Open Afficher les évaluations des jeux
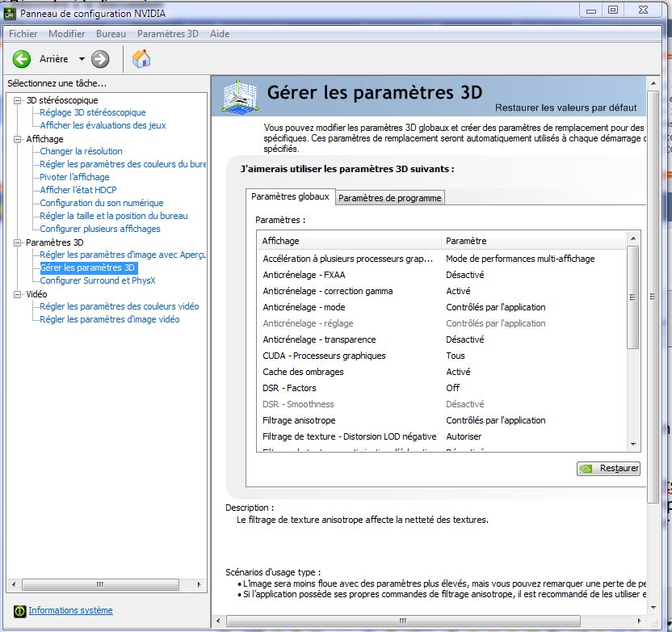Screen dimensions: 672x632 coord(103,125)
